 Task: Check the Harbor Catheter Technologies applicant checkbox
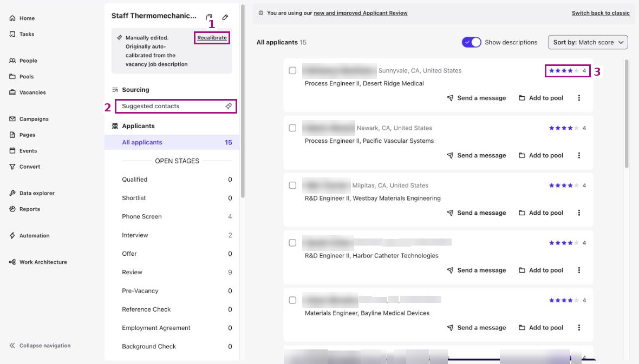tap(292, 243)
